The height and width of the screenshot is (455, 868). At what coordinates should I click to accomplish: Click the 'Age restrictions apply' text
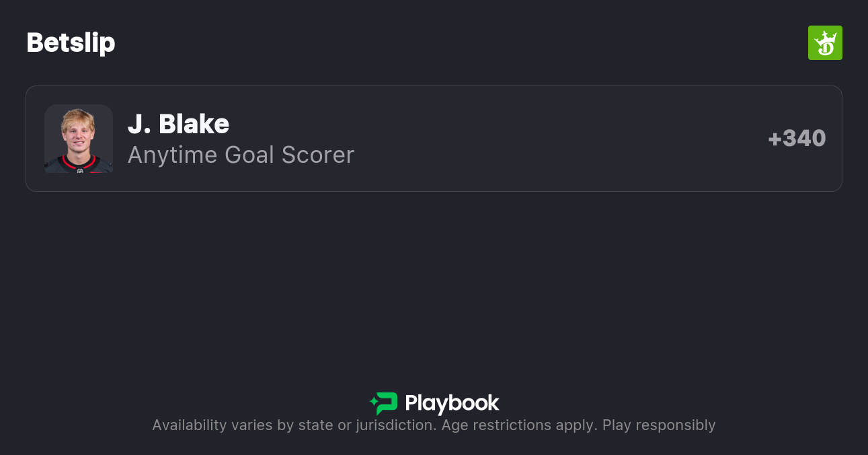[518, 425]
